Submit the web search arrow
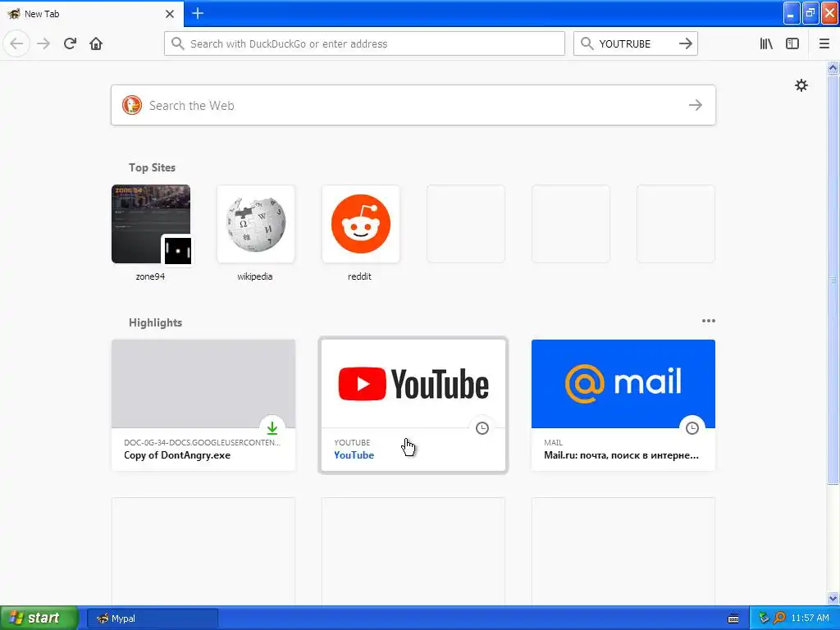 pos(695,105)
